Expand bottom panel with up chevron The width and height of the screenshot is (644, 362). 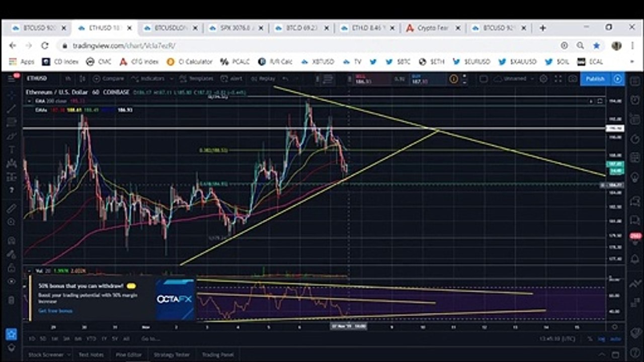[602, 354]
